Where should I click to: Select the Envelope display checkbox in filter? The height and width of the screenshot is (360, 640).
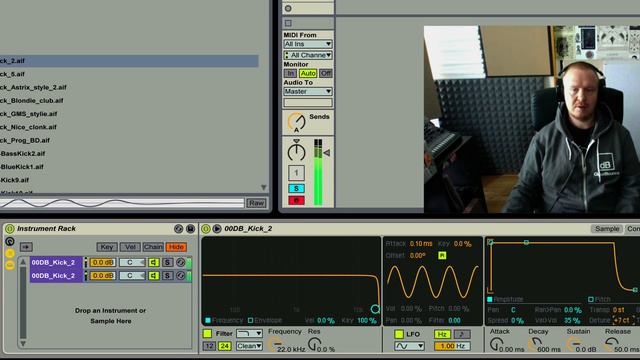click(x=251, y=320)
